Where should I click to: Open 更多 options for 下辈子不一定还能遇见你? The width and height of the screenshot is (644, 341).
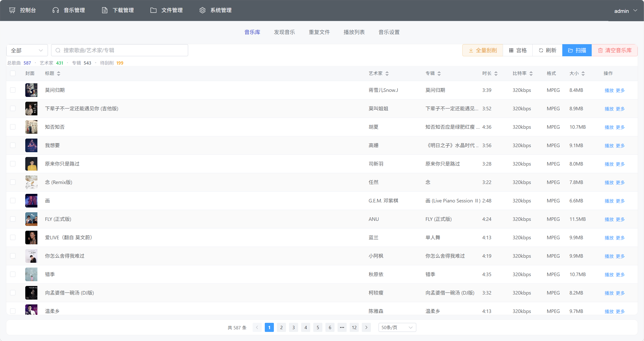620,109
